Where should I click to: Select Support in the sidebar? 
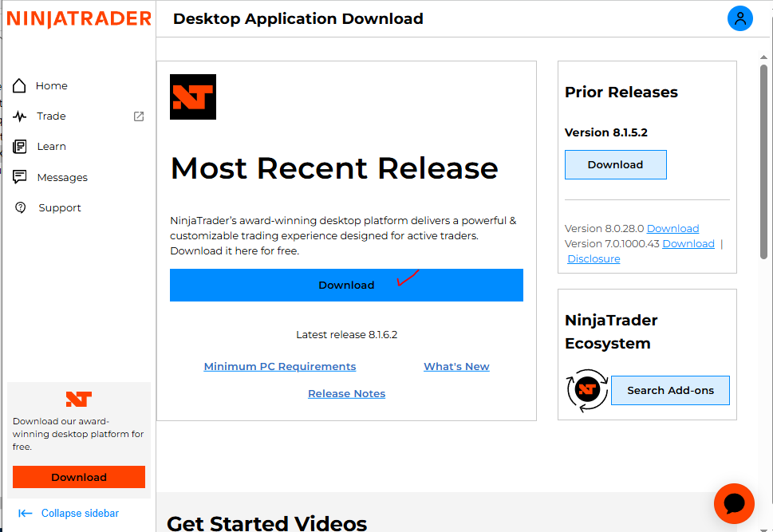pyautogui.click(x=60, y=208)
